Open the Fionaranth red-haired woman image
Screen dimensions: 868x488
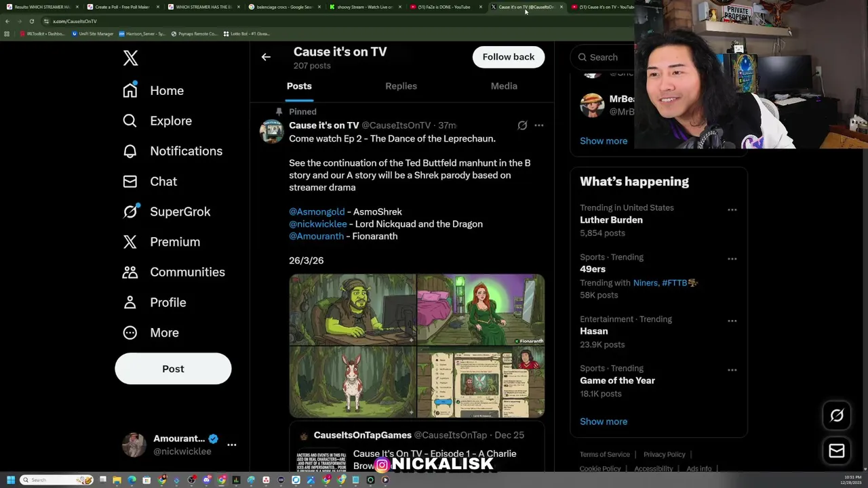pyautogui.click(x=481, y=309)
